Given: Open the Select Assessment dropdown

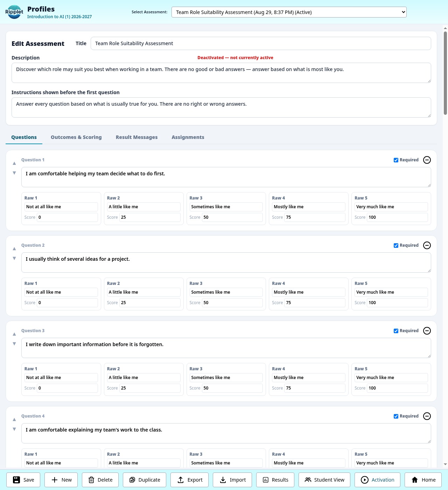Looking at the screenshot, I should [289, 12].
